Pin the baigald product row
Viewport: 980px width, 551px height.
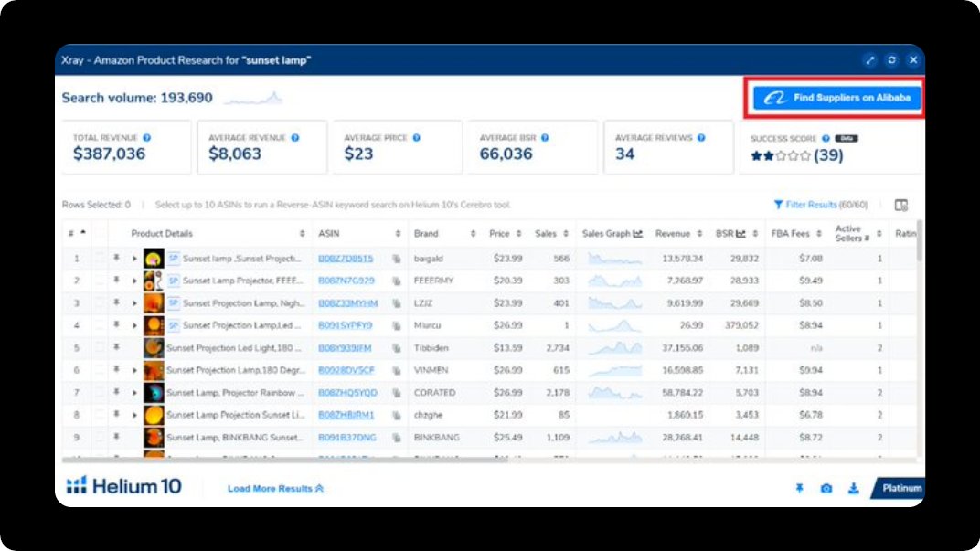coord(116,258)
